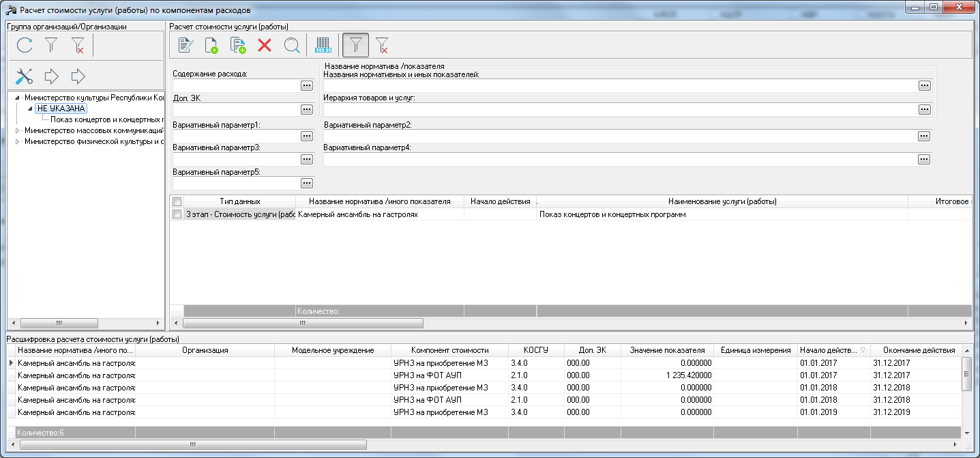Screen dimensions: 980x458
Task: Click the calculator grid 999.99 icon
Action: point(323,46)
